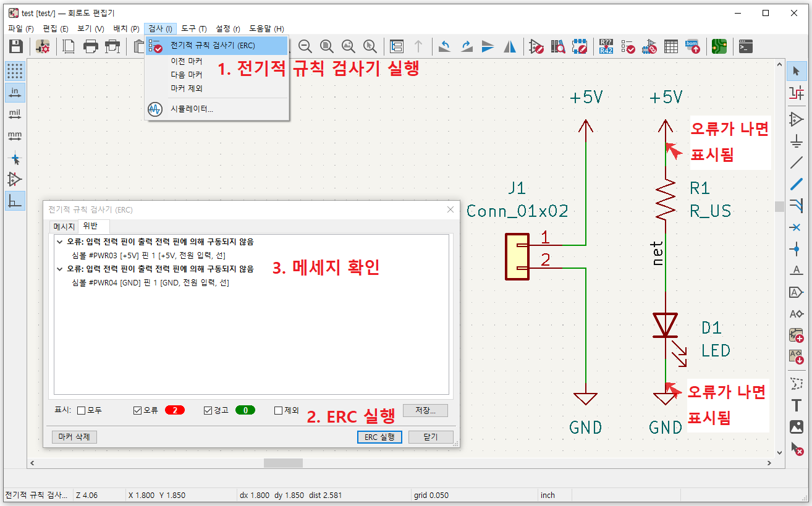Uncheck the 경고 (warnings) checkbox

(x=208, y=410)
